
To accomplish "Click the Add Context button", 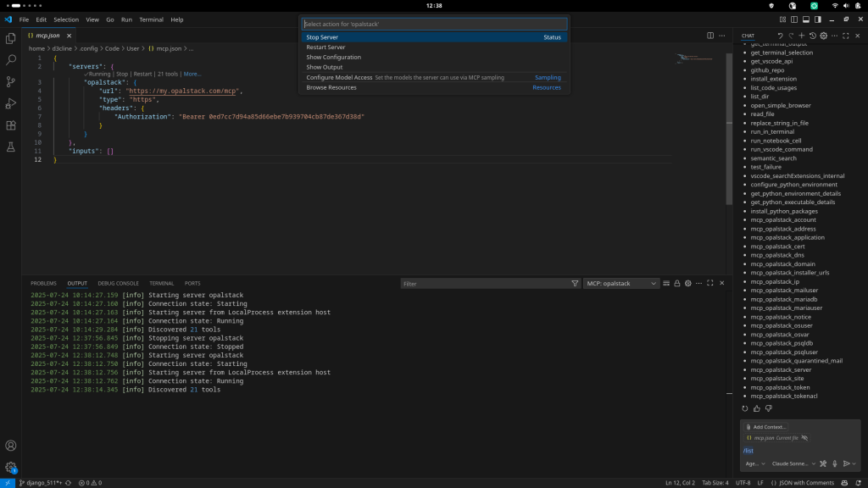I will (765, 427).
